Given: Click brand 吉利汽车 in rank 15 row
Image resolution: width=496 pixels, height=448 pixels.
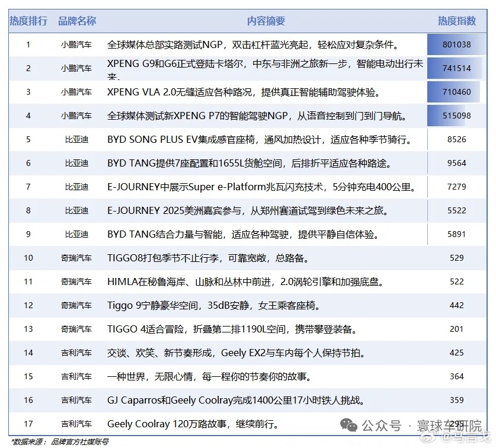Looking at the screenshot, I should coord(76,377).
